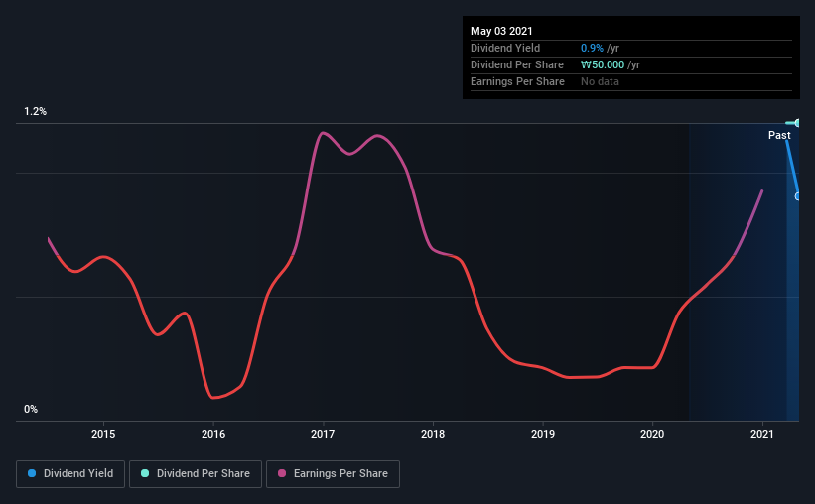
Task: Toggle the Dividend Yield legend button
Action: click(x=70, y=474)
